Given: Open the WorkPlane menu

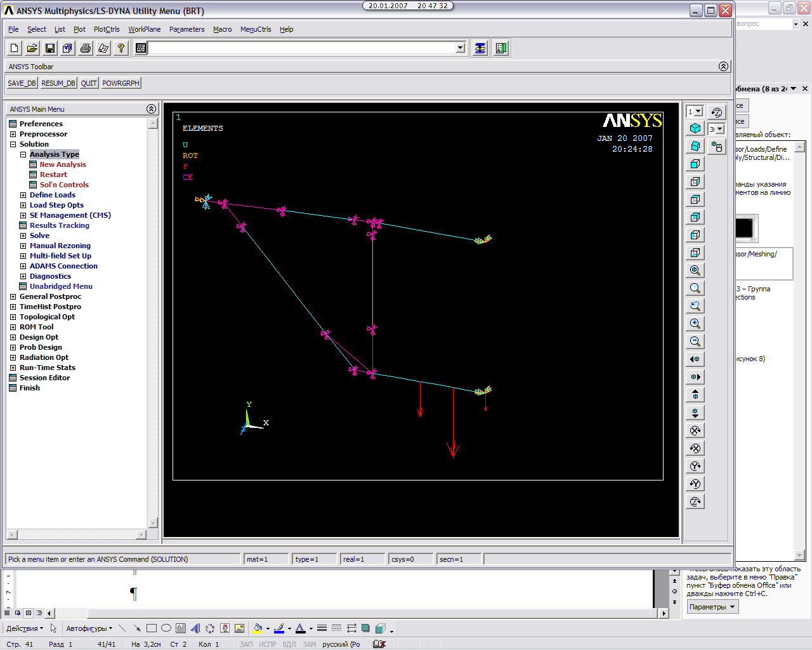Looking at the screenshot, I should pyautogui.click(x=145, y=29).
